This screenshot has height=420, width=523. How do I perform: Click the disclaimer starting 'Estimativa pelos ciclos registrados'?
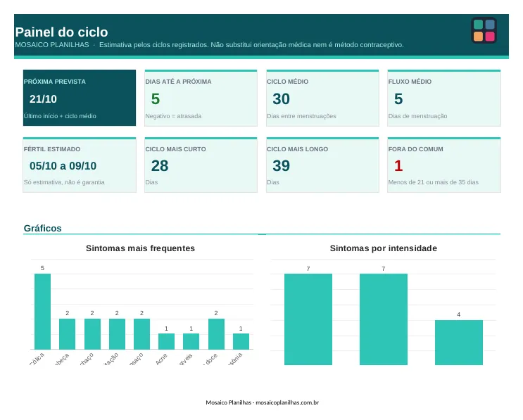tap(251, 44)
